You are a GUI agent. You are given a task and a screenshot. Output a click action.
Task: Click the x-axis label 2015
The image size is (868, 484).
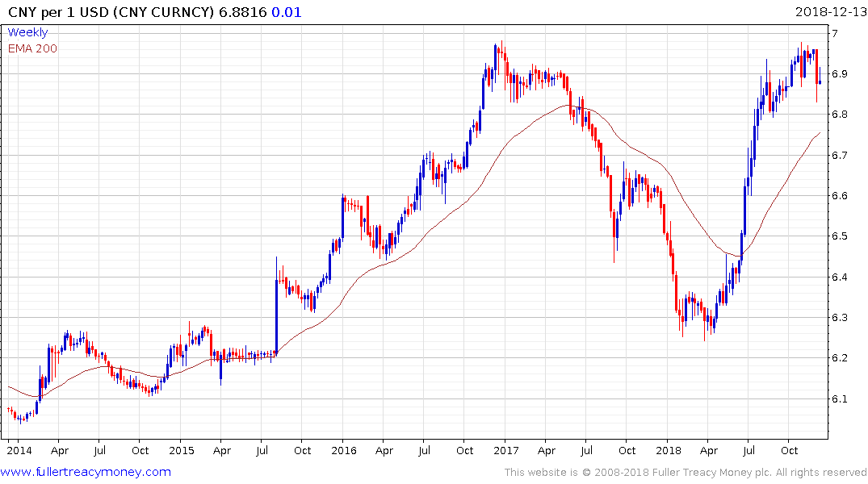coord(182,450)
